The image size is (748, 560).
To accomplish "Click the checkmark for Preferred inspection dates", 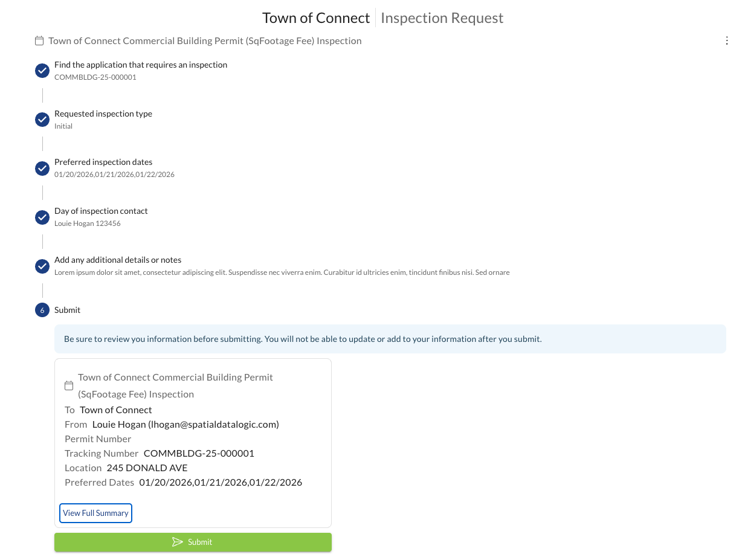I will (42, 169).
